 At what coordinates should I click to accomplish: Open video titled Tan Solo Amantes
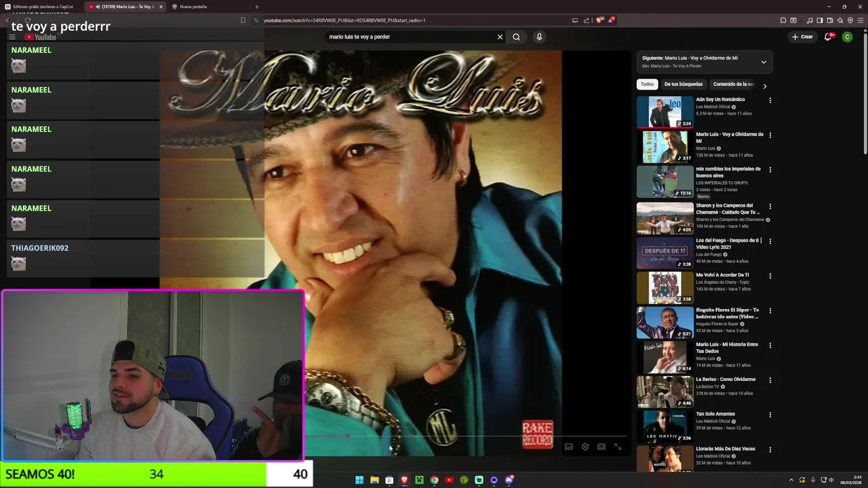click(x=715, y=413)
